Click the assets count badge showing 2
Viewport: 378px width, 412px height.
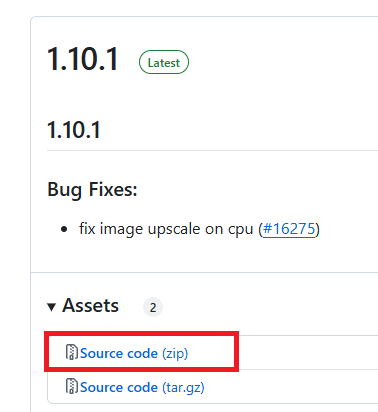pyautogui.click(x=153, y=307)
